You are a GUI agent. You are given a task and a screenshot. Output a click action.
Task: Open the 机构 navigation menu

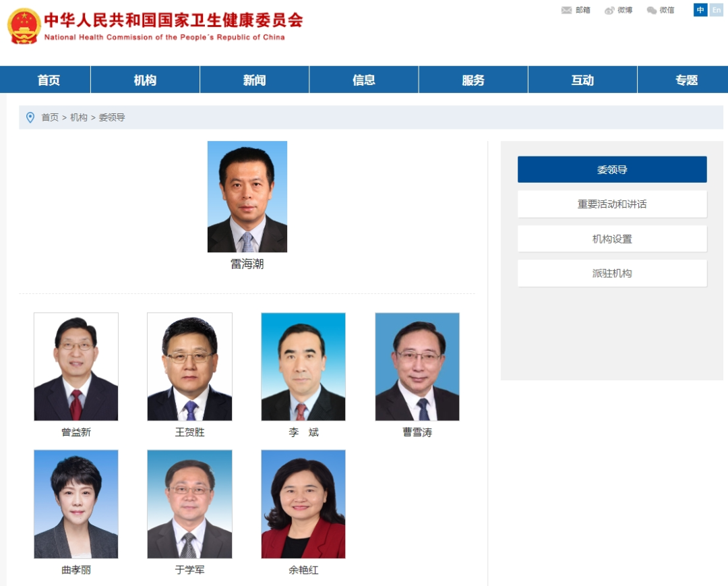coord(144,79)
